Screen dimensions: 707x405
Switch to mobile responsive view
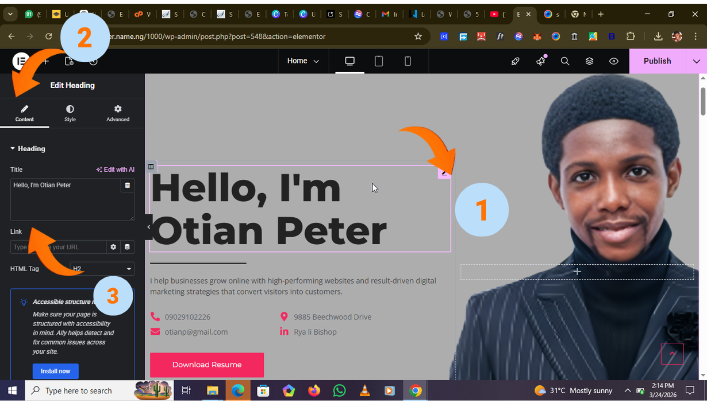pyautogui.click(x=407, y=61)
